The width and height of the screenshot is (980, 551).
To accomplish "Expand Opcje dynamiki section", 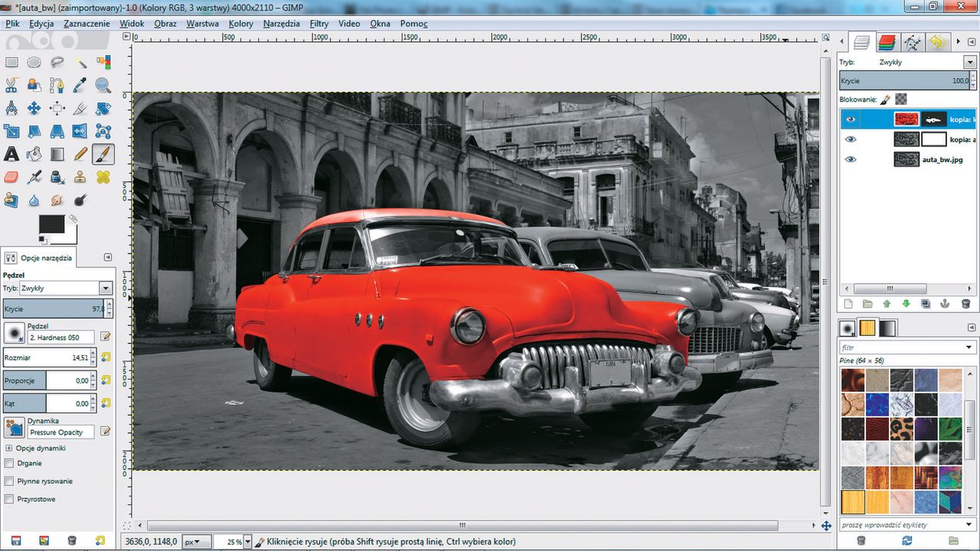I will (x=8, y=448).
